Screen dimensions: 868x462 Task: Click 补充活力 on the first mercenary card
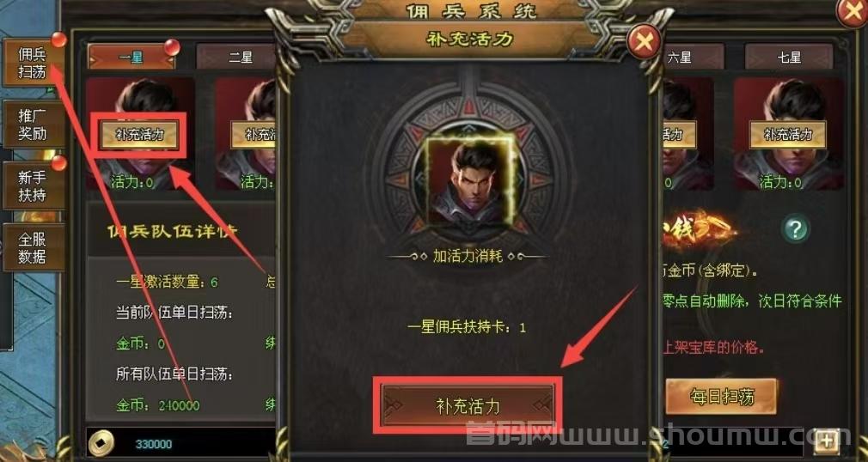139,135
